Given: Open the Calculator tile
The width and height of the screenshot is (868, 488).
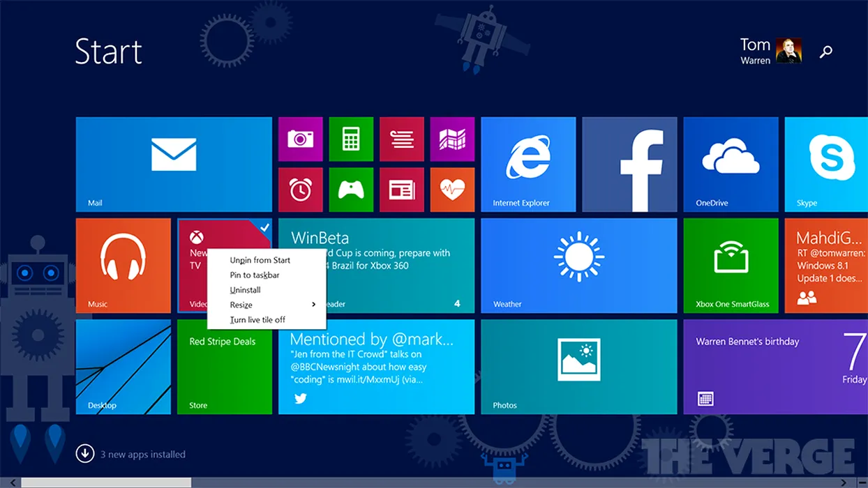Looking at the screenshot, I should pyautogui.click(x=351, y=139).
